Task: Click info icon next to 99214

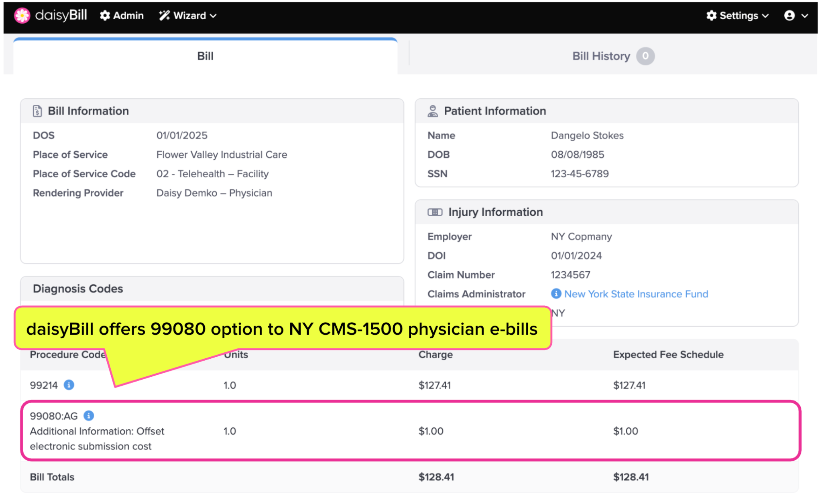Action: coord(69,385)
